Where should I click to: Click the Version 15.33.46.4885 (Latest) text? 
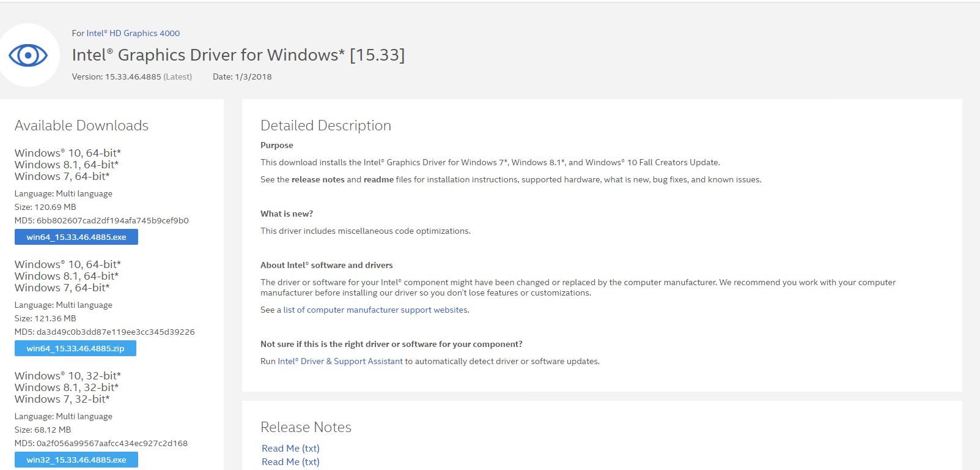point(131,76)
